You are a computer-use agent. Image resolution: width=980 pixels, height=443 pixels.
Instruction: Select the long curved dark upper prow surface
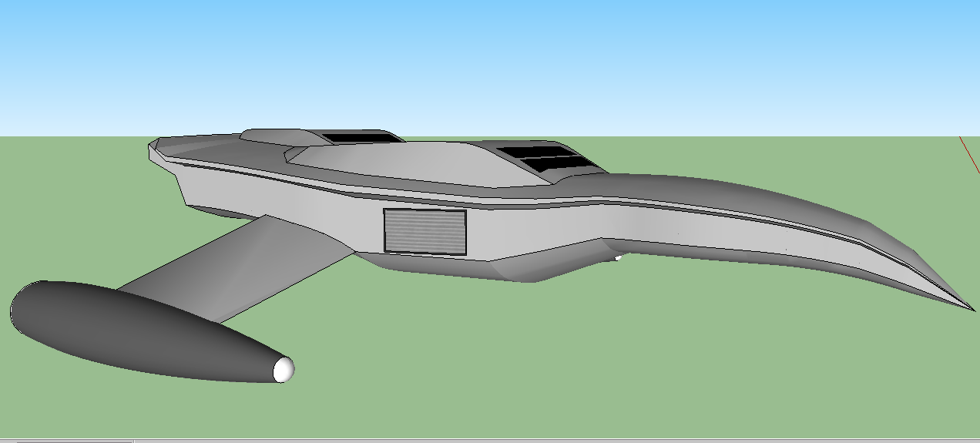(x=732, y=194)
